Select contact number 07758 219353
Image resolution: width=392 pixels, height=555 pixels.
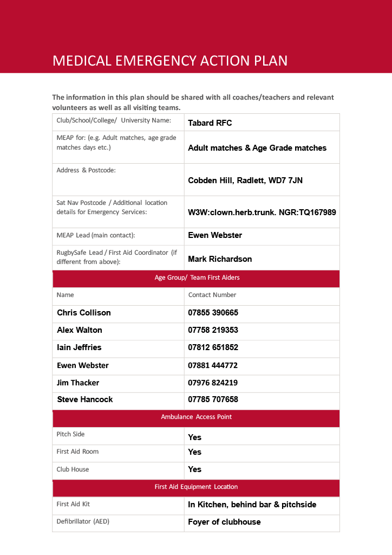tap(262, 331)
